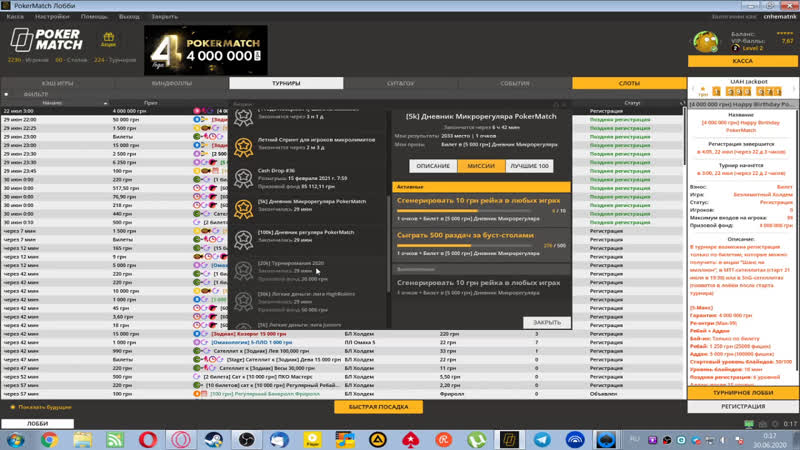Open Telegram from the taskbar
800x450 pixels.
pyautogui.click(x=542, y=439)
